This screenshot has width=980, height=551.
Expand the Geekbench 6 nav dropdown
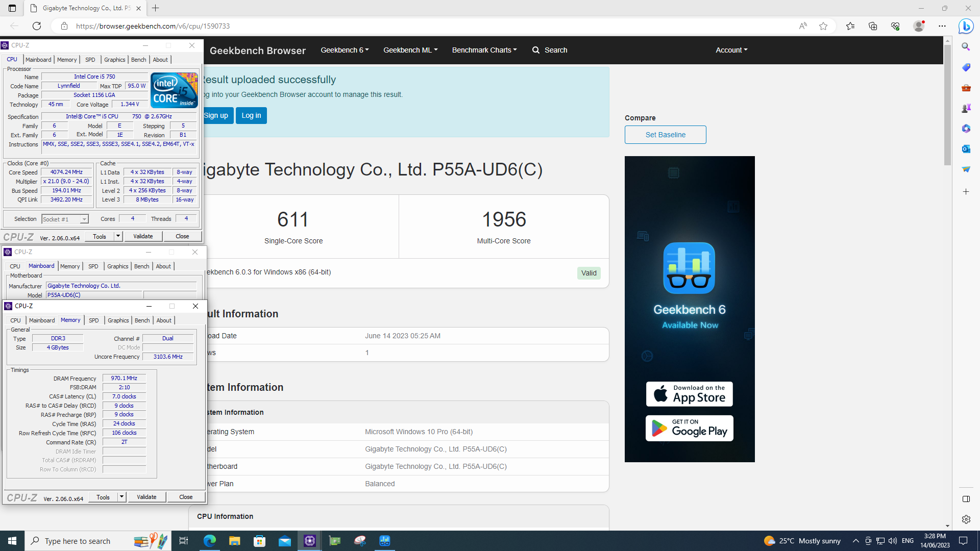[x=345, y=50]
